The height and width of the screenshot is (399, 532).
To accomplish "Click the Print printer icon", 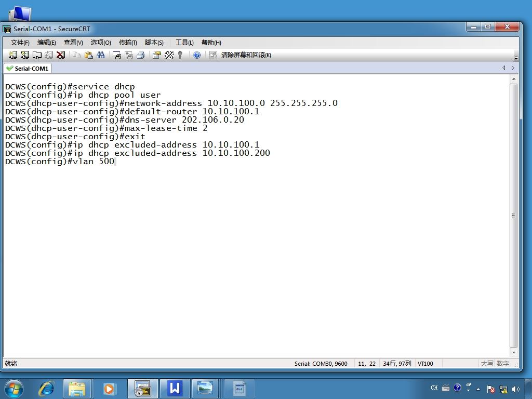I will pyautogui.click(x=141, y=55).
